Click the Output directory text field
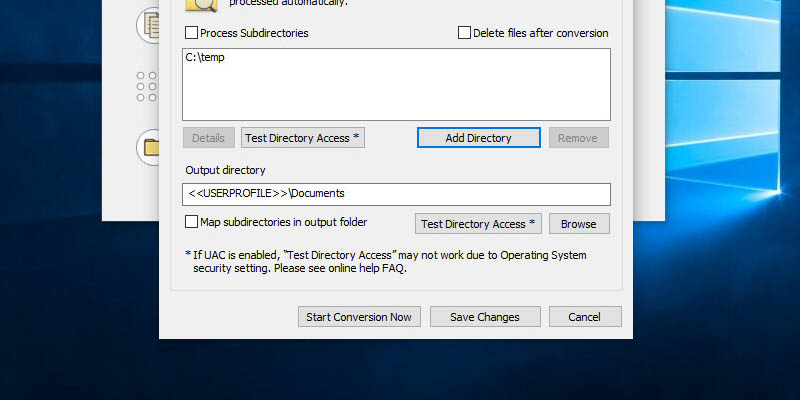This screenshot has width=800, height=400. (x=396, y=194)
